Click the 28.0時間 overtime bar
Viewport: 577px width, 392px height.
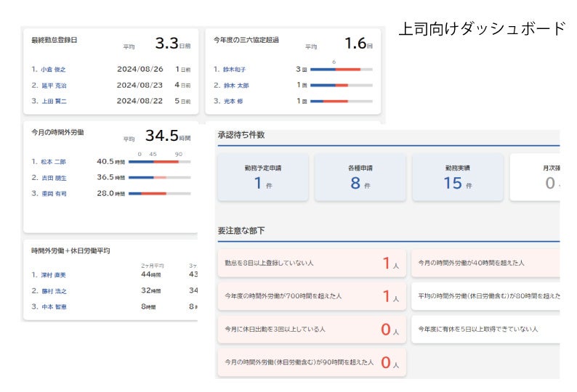click(160, 193)
